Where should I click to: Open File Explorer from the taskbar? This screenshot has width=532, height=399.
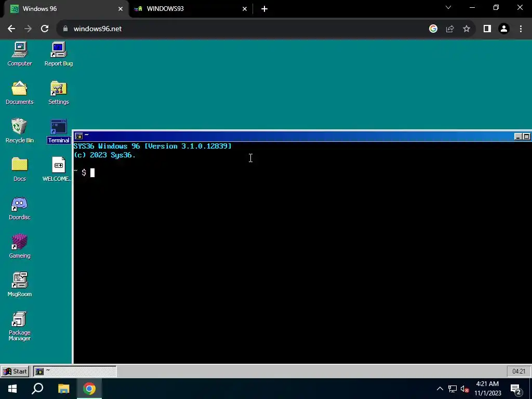coord(63,389)
